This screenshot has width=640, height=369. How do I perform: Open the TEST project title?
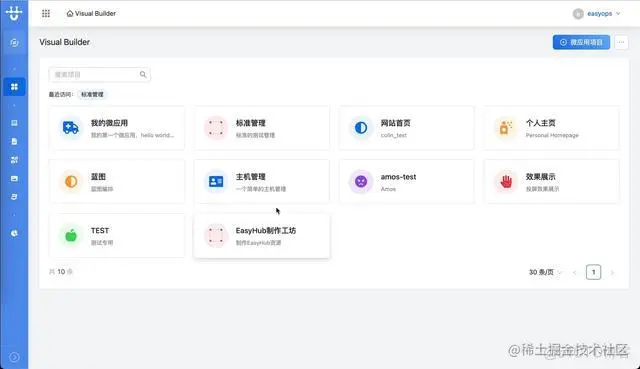pos(100,231)
